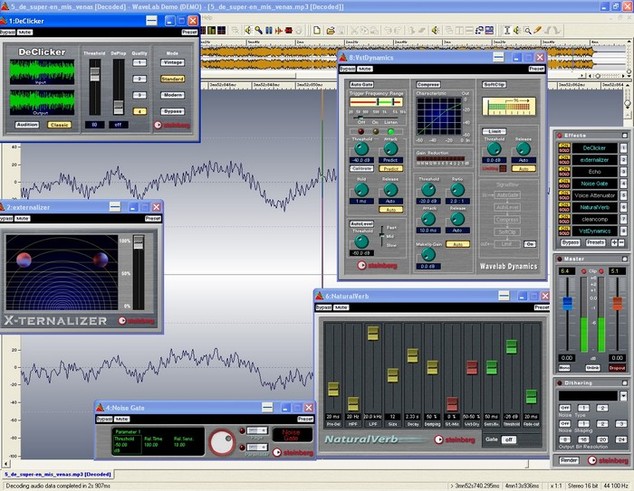Click the Calibrate button in VstDynamics
Image resolution: width=634 pixels, height=491 pixels.
361,168
